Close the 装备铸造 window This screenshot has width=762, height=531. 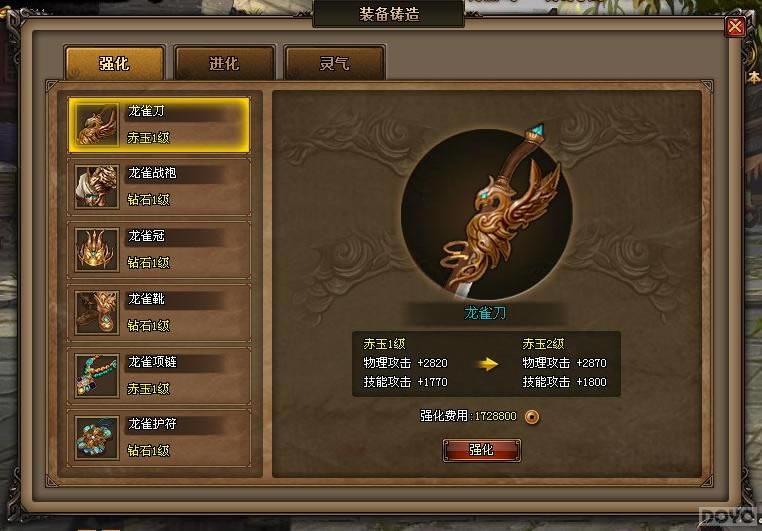click(x=735, y=27)
